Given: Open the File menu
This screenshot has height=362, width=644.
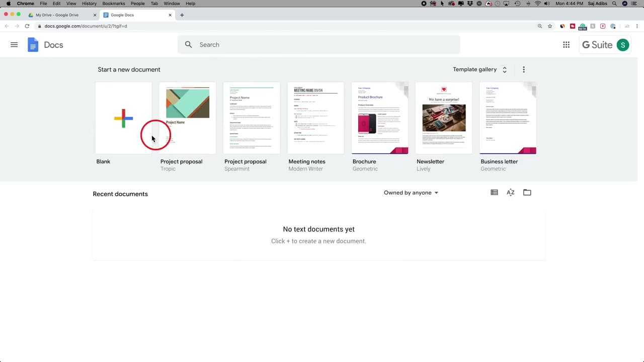Looking at the screenshot, I should coord(44,4).
